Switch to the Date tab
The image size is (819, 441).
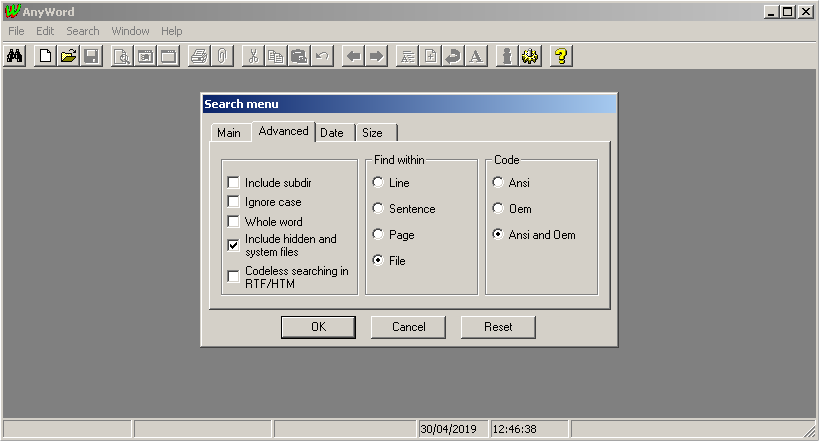pos(332,133)
